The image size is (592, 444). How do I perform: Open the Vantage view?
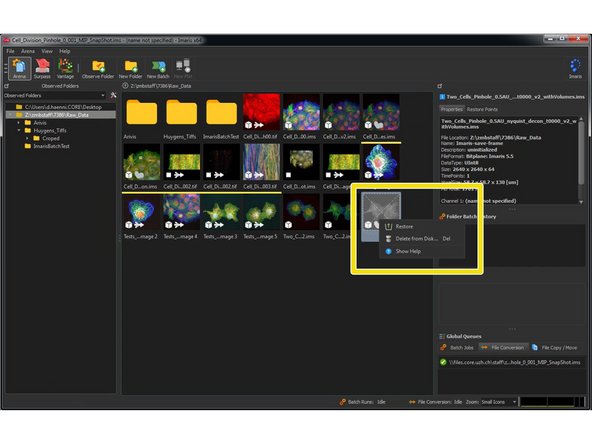click(65, 68)
